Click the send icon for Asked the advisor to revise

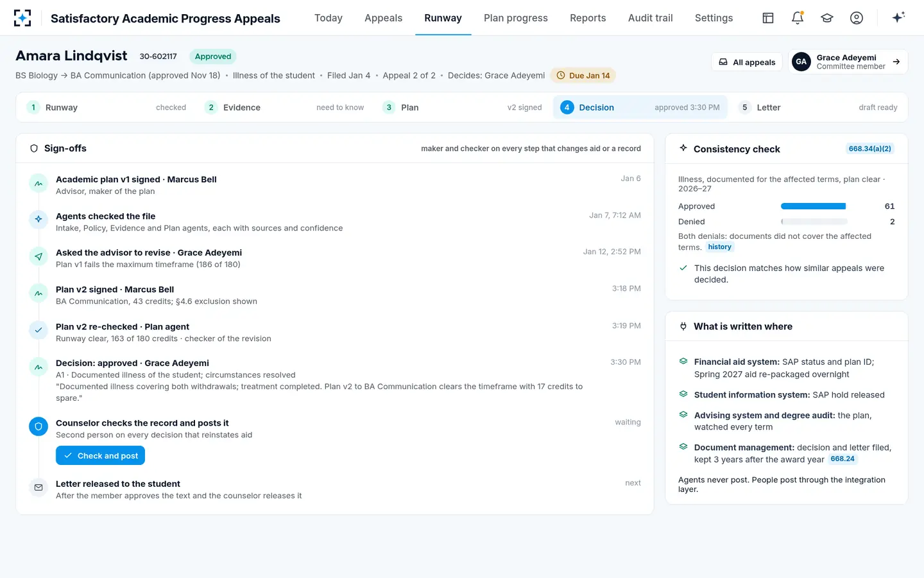tap(38, 257)
